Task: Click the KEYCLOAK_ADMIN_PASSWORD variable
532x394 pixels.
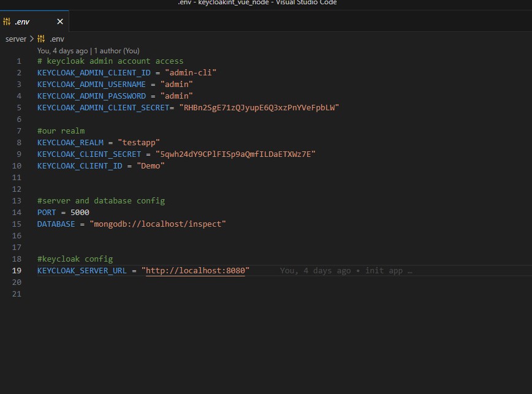Action: point(91,96)
